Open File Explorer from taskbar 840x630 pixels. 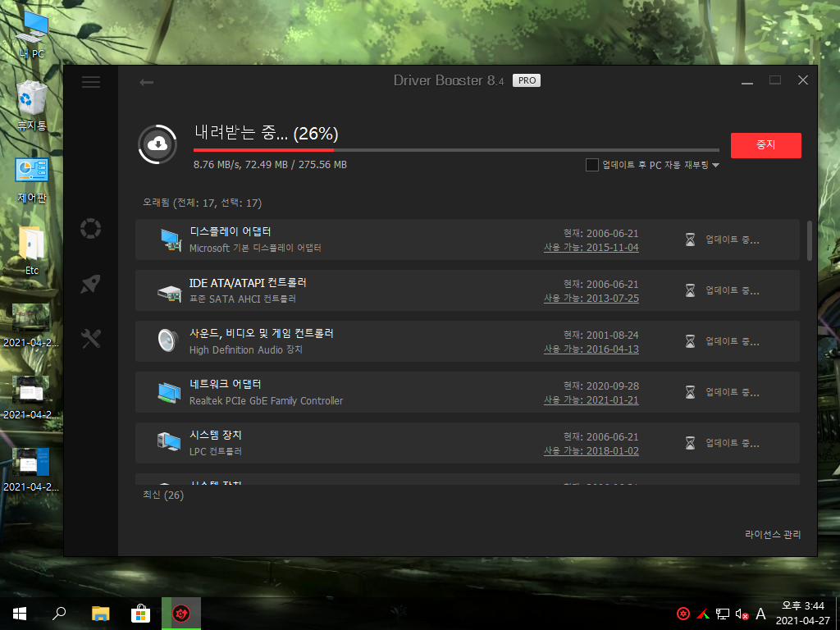[x=100, y=614]
